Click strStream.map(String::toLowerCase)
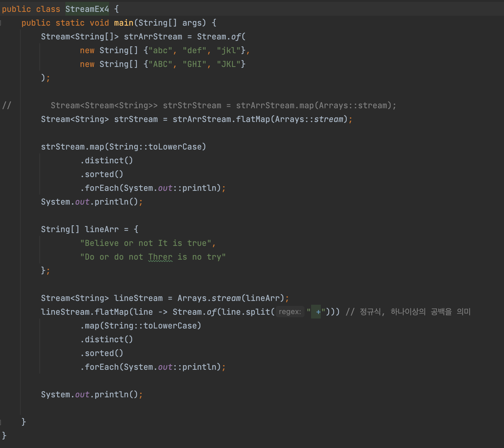 [x=123, y=147]
